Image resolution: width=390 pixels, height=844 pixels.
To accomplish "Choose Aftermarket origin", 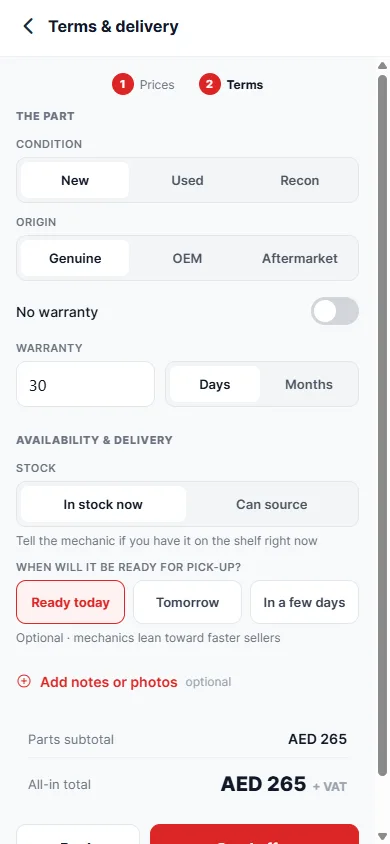I will pos(300,258).
